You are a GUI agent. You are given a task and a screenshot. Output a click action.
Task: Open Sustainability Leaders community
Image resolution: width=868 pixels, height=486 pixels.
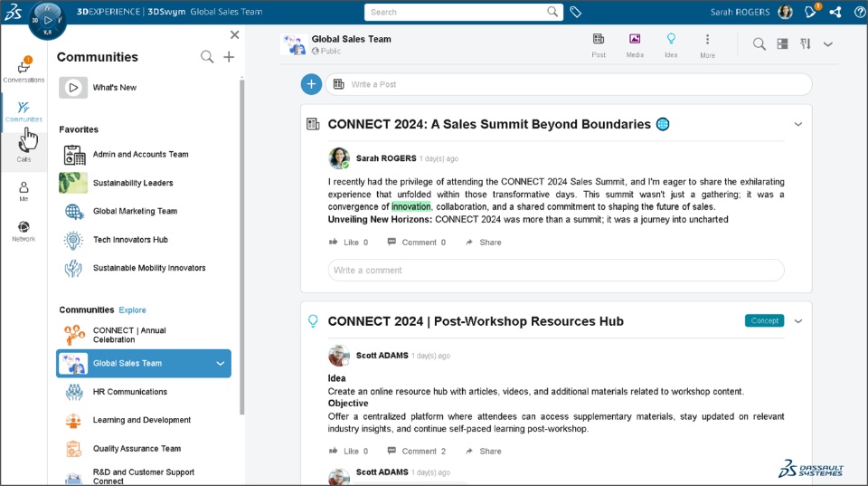pyautogui.click(x=133, y=183)
